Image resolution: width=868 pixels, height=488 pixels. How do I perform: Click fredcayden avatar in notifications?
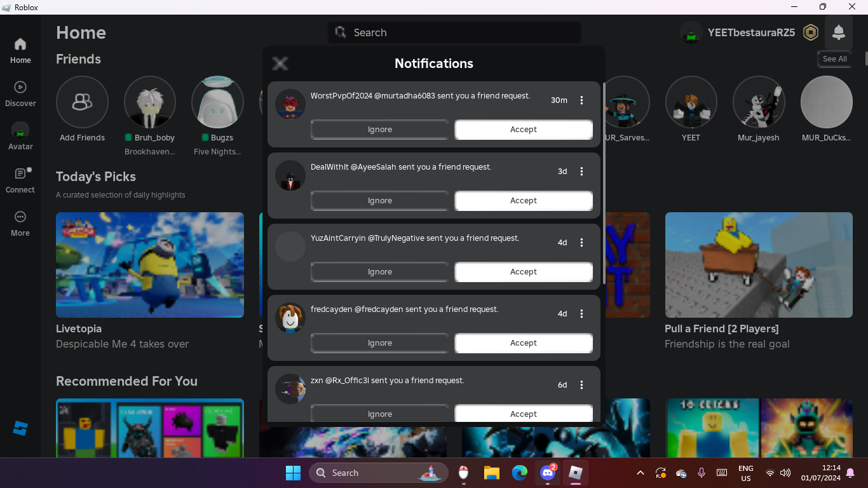[x=290, y=318]
